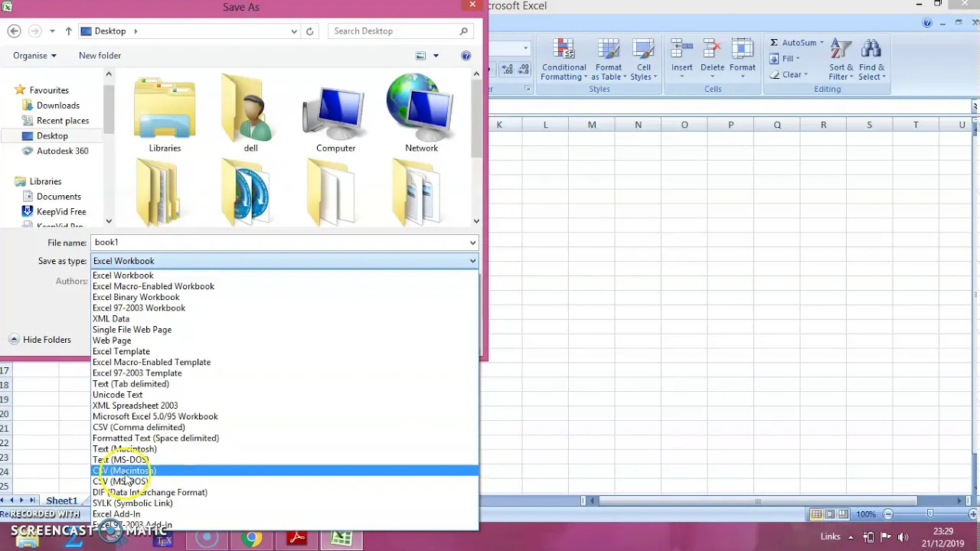Open the Libraries folder icon

tap(165, 113)
